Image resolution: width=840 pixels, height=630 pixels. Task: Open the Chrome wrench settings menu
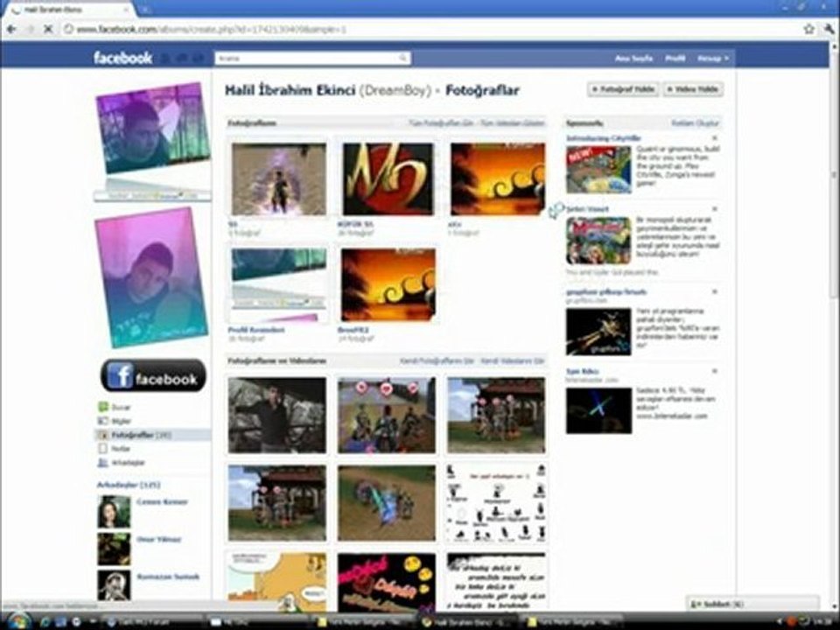[x=829, y=29]
